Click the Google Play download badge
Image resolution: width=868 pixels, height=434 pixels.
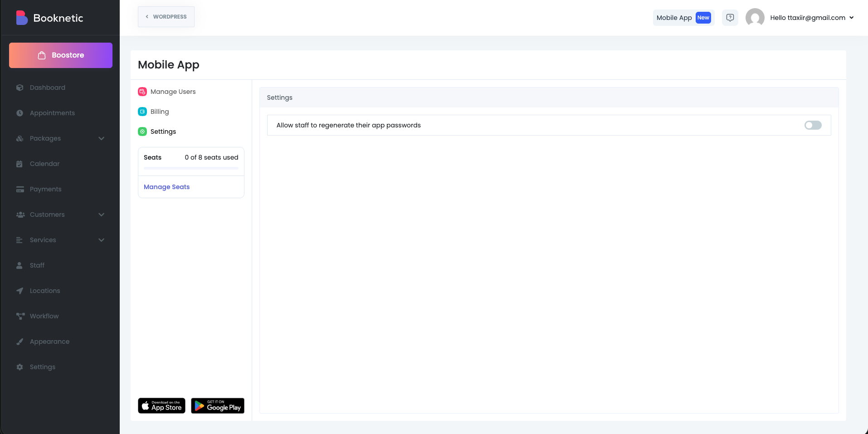(x=217, y=406)
